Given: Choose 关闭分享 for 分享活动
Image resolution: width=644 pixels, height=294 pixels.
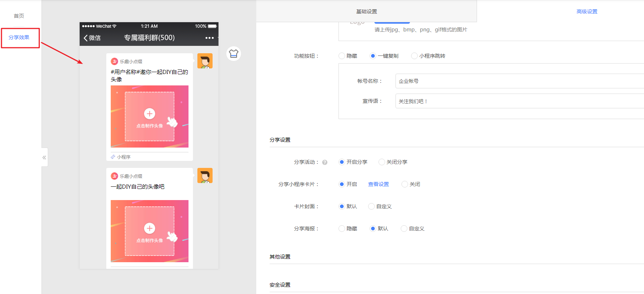Looking at the screenshot, I should [382, 162].
